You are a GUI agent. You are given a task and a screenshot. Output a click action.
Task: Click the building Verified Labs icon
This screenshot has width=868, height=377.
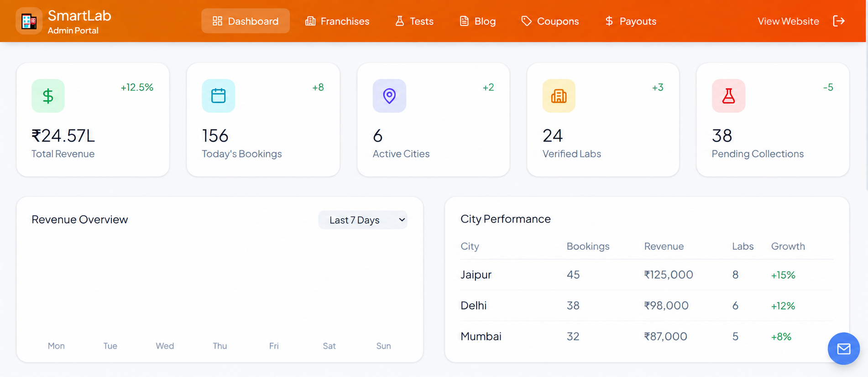(x=559, y=96)
